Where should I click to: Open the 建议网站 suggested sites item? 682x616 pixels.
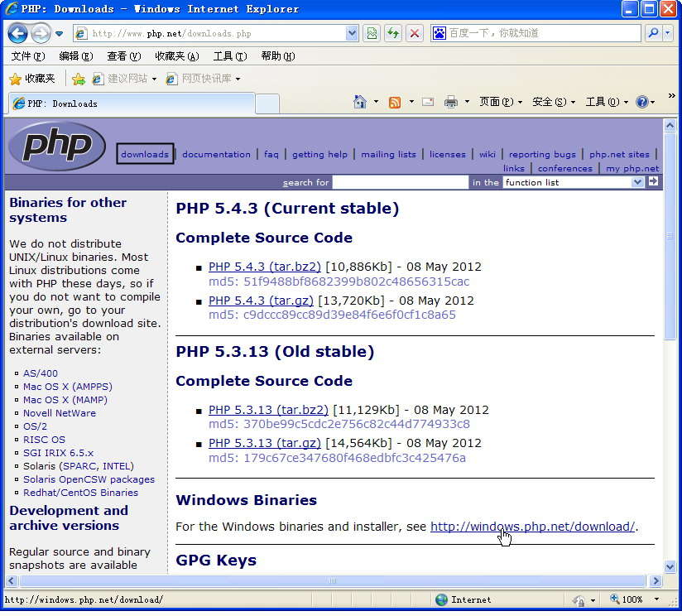(x=124, y=79)
